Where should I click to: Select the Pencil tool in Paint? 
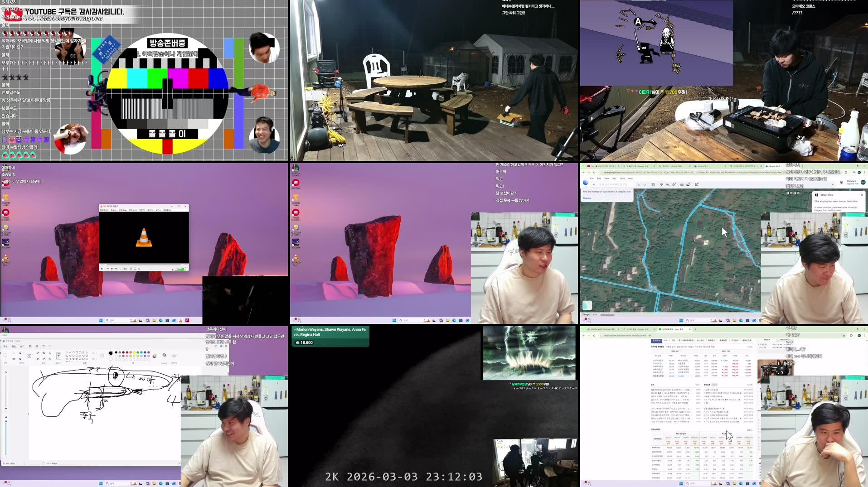pos(38,353)
